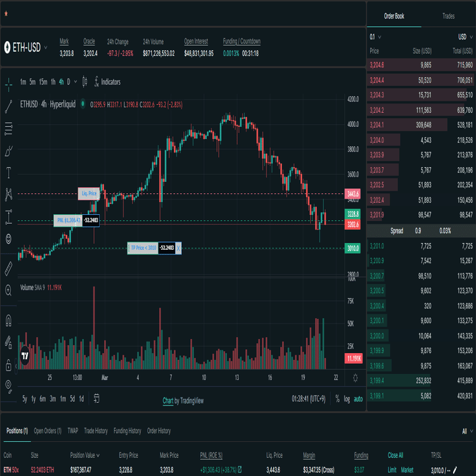476x476 pixels.
Task: Select the 4h chart interval
Action: [61, 82]
